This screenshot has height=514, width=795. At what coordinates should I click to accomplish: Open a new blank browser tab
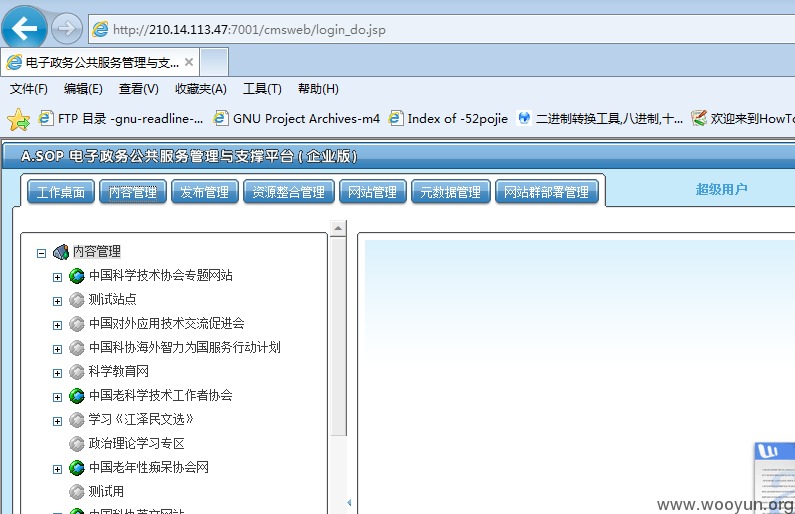point(214,62)
